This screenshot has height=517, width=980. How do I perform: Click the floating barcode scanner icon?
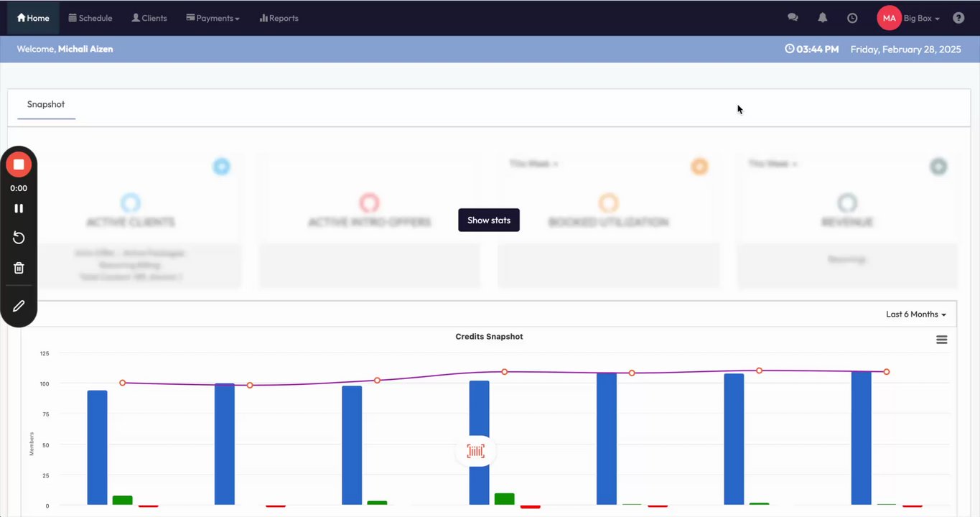coord(476,451)
